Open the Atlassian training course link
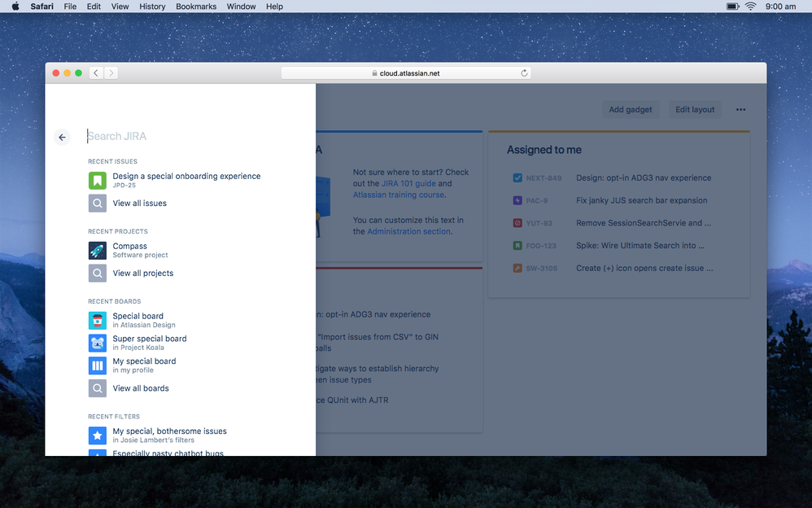Screen dimensions: 812x508 (399, 195)
